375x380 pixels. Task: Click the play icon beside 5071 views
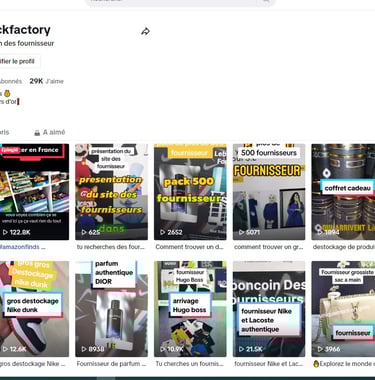(x=241, y=232)
